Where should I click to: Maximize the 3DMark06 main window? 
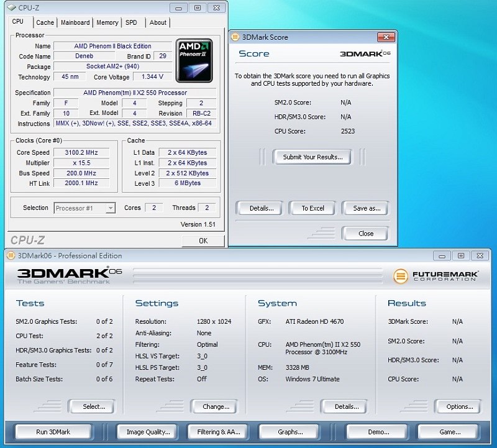pos(461,255)
